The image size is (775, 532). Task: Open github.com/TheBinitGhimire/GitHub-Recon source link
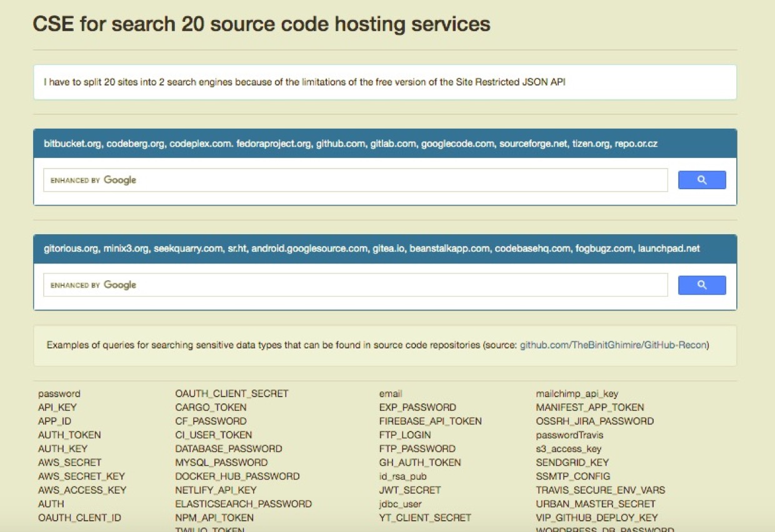[x=612, y=345]
